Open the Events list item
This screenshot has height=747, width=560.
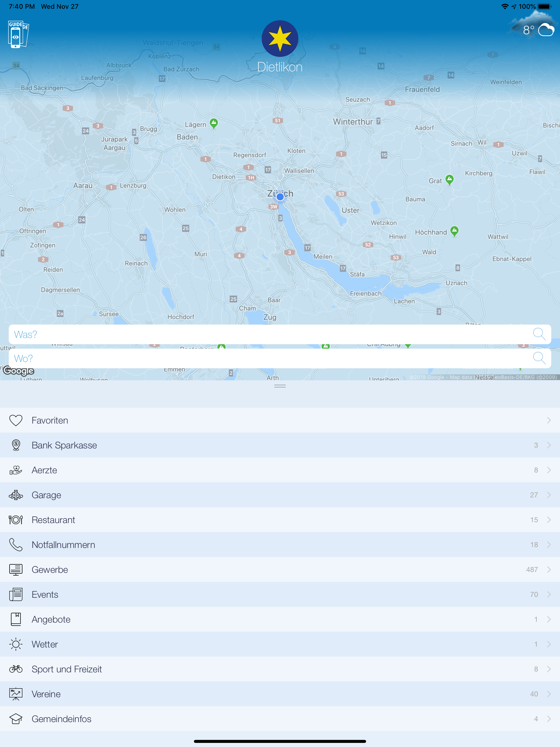coord(45,594)
